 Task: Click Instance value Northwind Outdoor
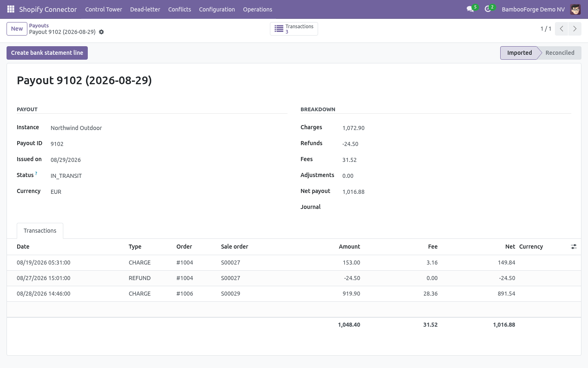pos(76,128)
